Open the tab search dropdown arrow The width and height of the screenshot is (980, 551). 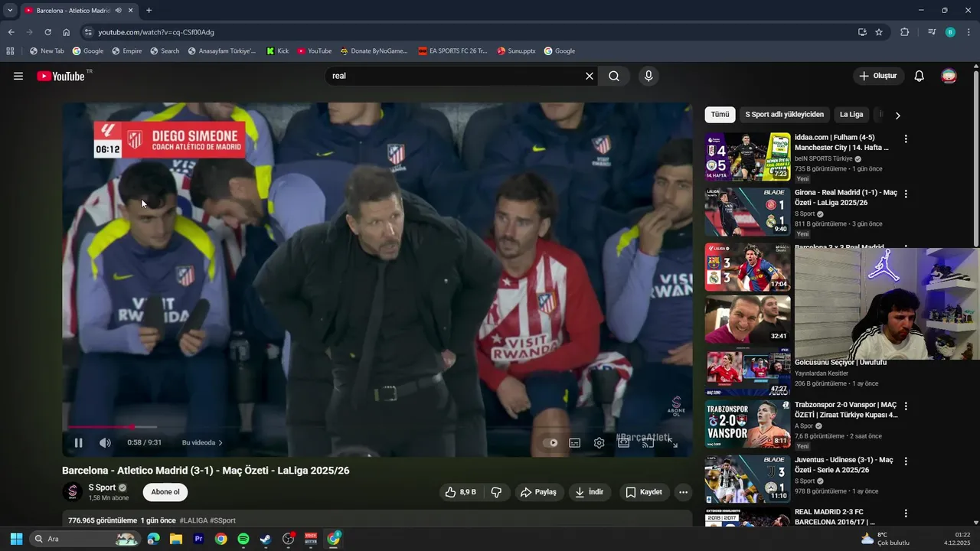click(10, 11)
